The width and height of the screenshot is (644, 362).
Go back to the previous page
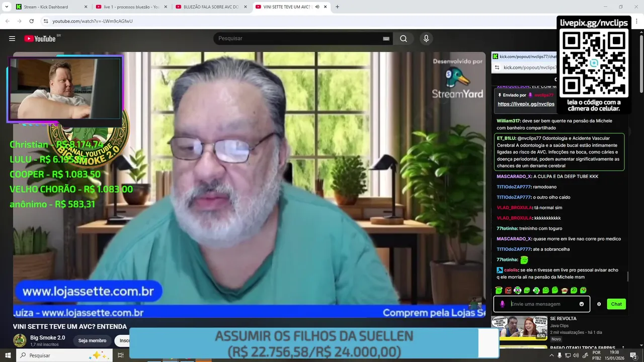(7, 21)
